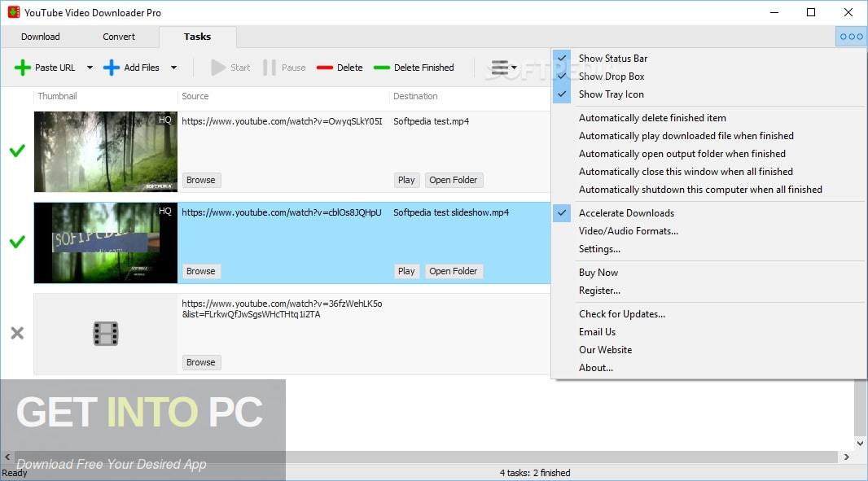Click Browse for OwyqSLkY05I source
The image size is (868, 481).
pos(201,180)
